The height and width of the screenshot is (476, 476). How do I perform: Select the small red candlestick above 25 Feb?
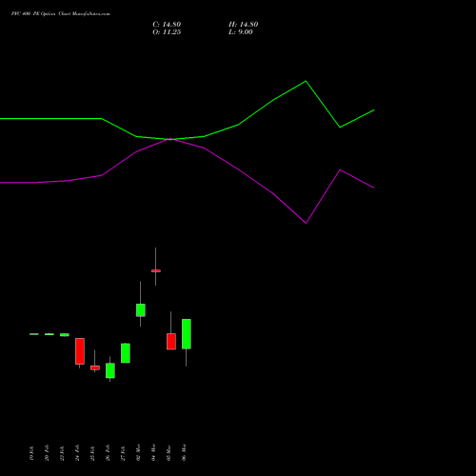(x=95, y=367)
